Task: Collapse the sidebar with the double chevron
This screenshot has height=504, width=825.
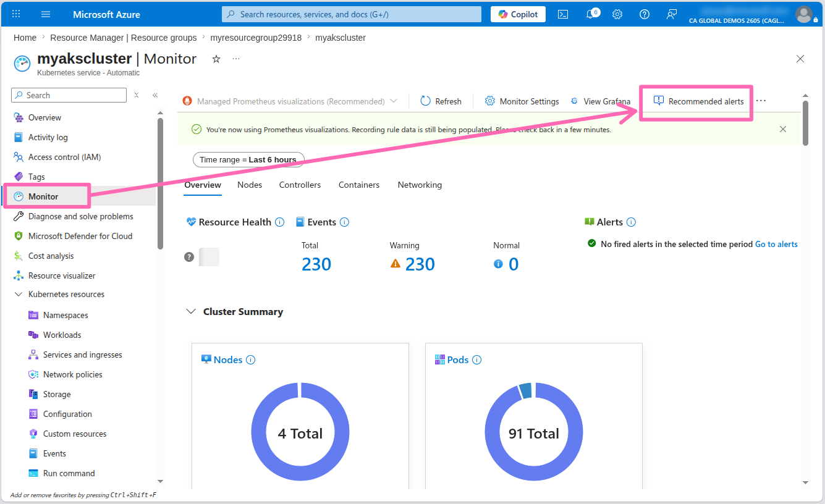Action: [x=155, y=95]
